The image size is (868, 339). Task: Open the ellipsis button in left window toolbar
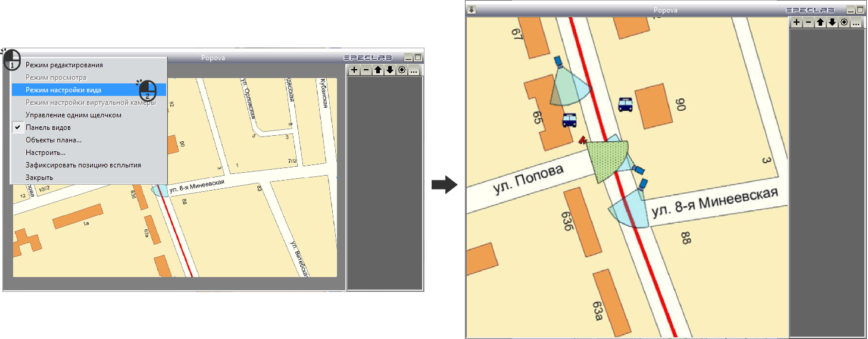click(x=414, y=70)
